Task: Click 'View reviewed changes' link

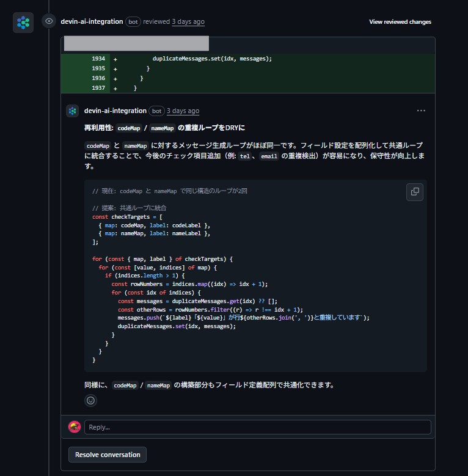Action: pyautogui.click(x=400, y=22)
